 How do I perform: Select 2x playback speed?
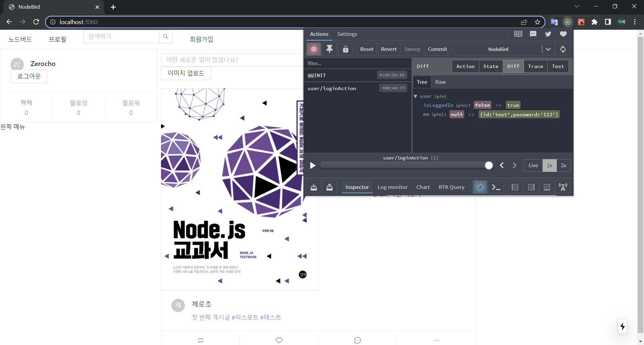[563, 165]
